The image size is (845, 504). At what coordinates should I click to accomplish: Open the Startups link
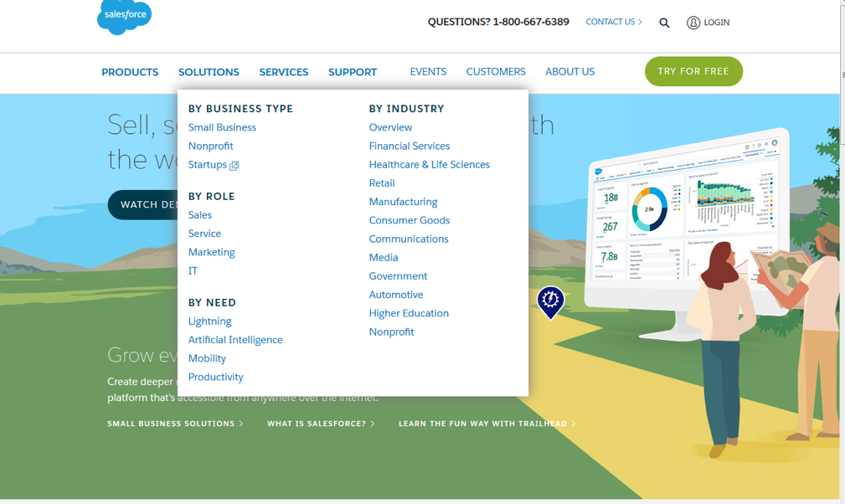pyautogui.click(x=208, y=165)
